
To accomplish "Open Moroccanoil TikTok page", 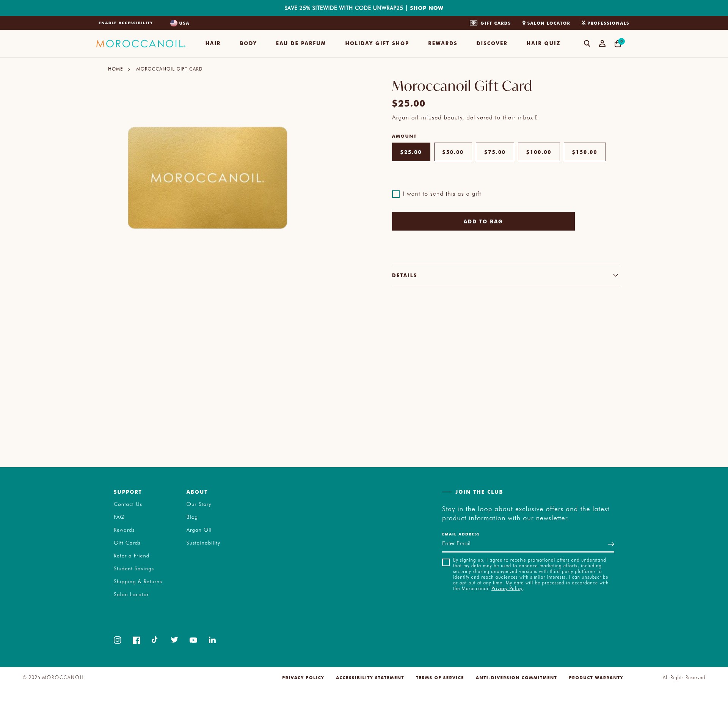I will 155,640.
